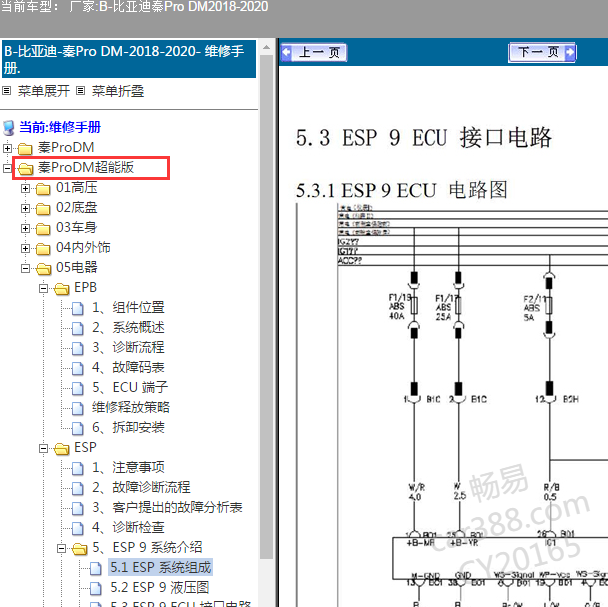
Task: Expand the 02底盘 folder
Action: pyautogui.click(x=25, y=209)
